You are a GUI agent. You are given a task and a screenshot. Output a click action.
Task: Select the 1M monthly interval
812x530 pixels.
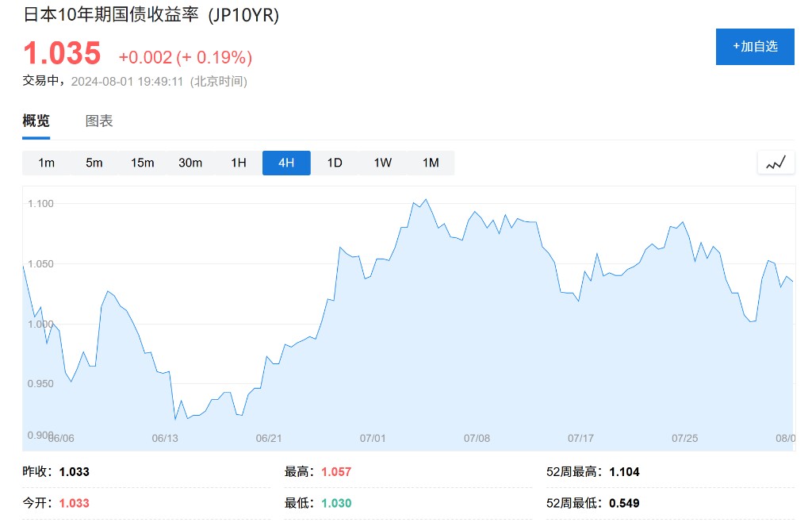click(x=431, y=163)
